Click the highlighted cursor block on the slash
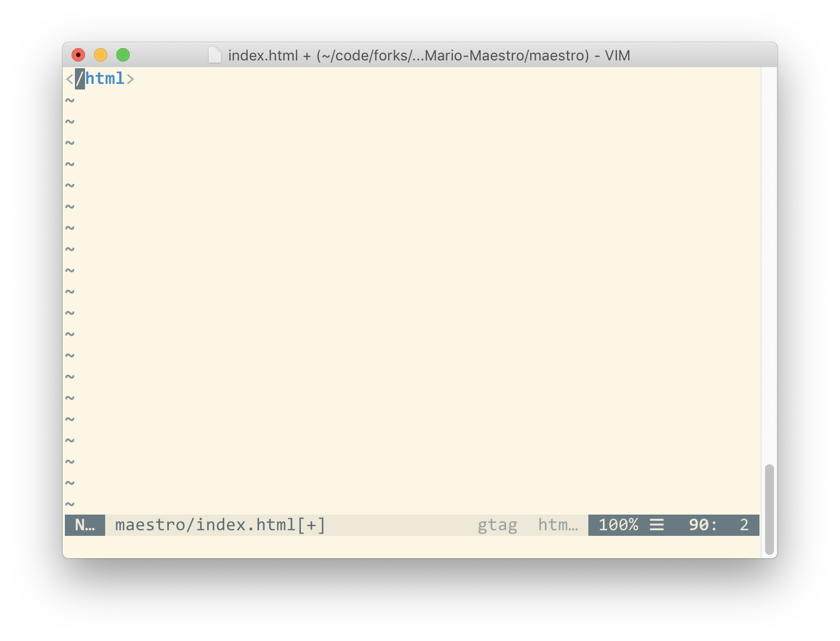This screenshot has height=641, width=840. (x=79, y=78)
